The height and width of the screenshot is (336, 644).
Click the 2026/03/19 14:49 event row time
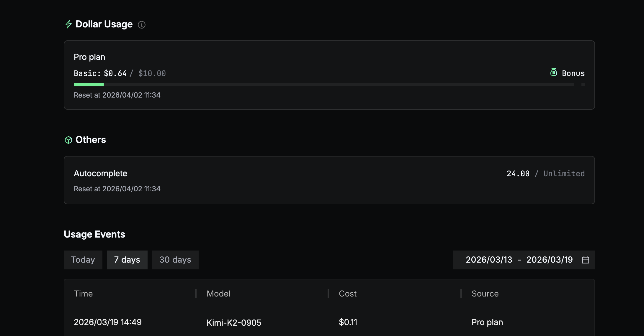tap(108, 322)
